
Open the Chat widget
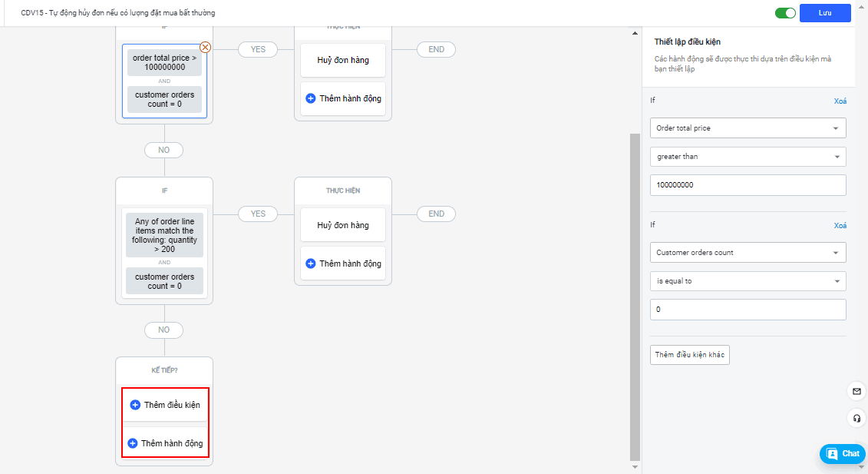(x=842, y=453)
